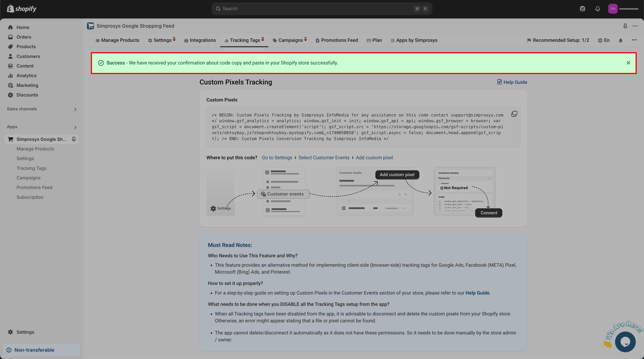Open Apps by Simprosys tab
The height and width of the screenshot is (359, 644).
414,40
